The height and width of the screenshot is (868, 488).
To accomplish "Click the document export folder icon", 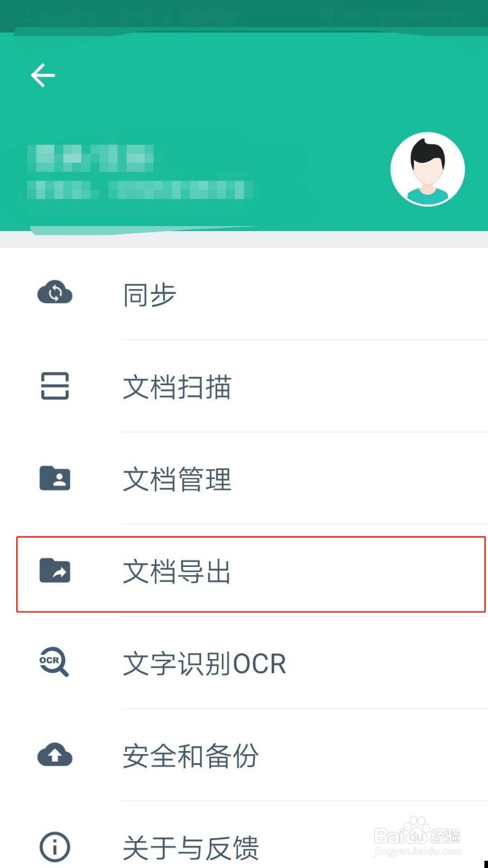I will (x=55, y=570).
